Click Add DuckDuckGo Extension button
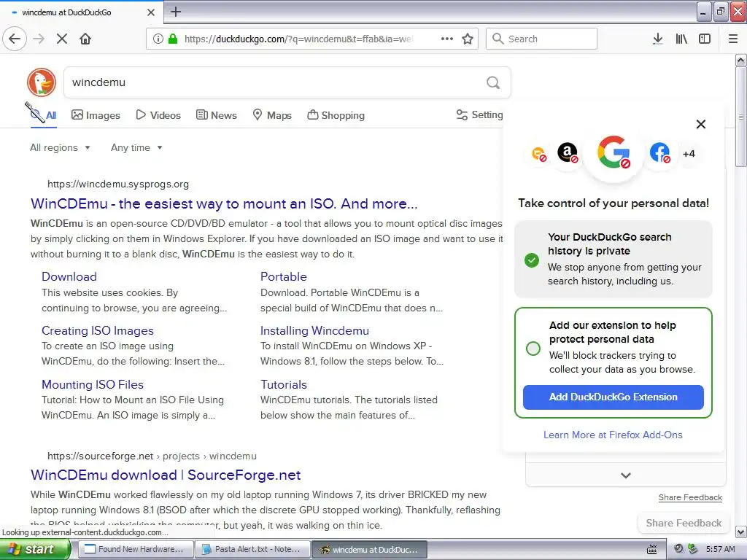The image size is (747, 560). tap(613, 397)
